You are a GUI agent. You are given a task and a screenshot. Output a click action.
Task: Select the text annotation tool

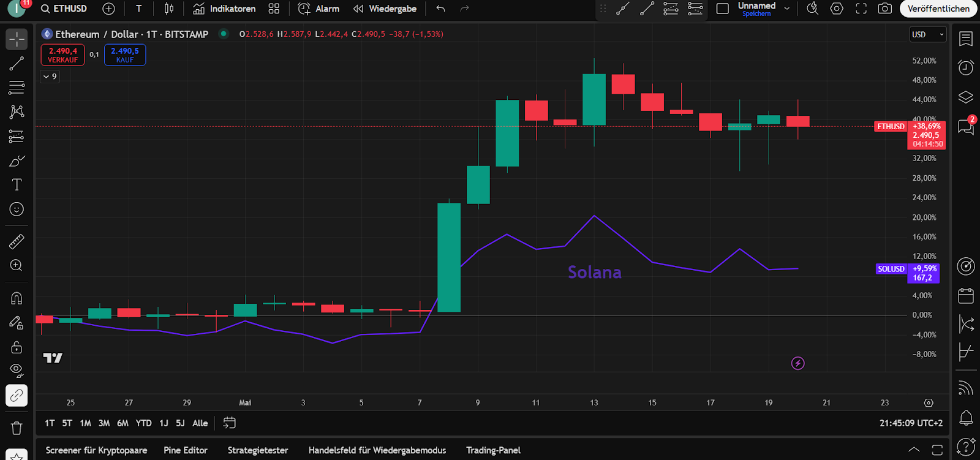point(17,185)
